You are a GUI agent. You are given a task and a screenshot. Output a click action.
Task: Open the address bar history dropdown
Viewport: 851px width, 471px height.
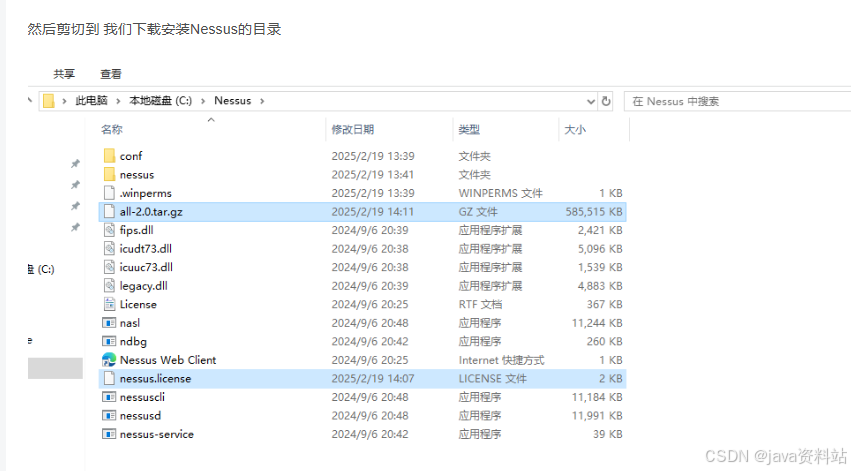click(591, 101)
